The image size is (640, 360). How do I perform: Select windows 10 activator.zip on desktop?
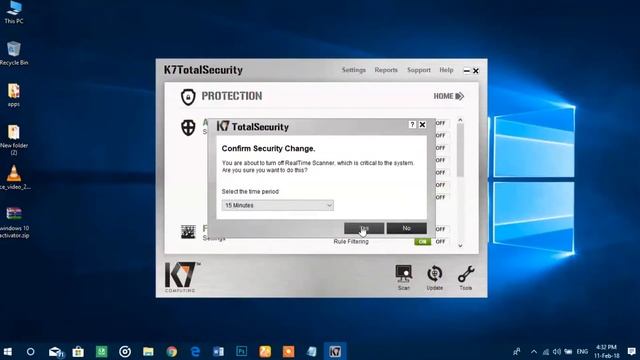[x=14, y=222]
